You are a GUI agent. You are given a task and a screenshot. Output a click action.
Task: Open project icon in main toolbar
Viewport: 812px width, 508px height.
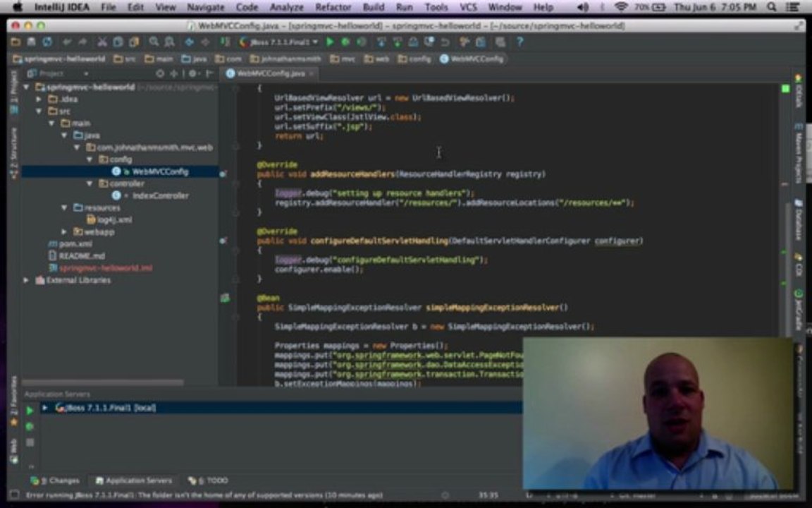tap(16, 42)
